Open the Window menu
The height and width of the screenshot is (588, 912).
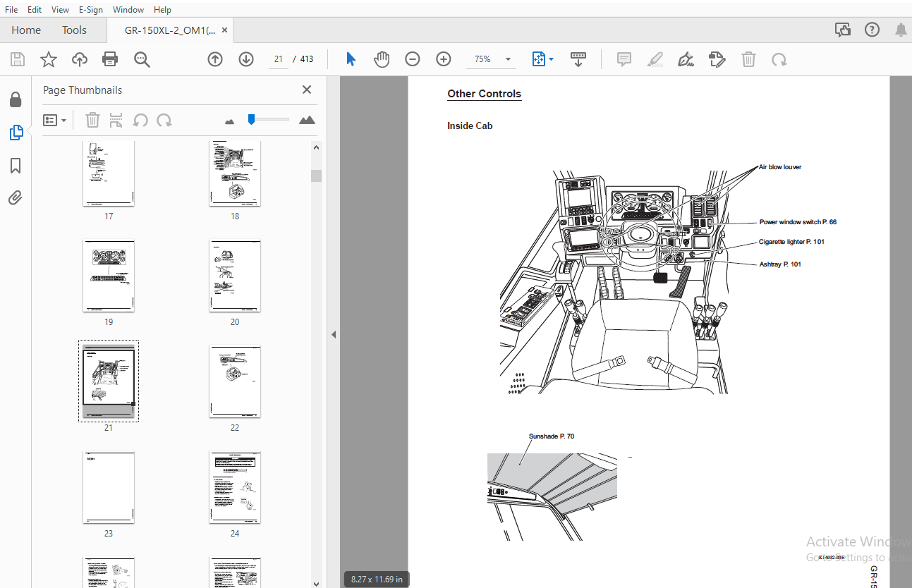128,9
